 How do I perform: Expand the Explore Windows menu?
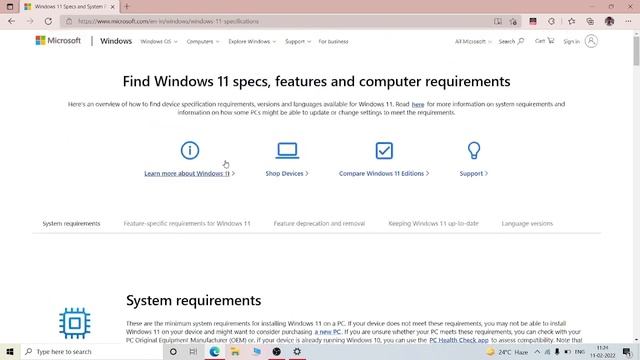tap(252, 41)
